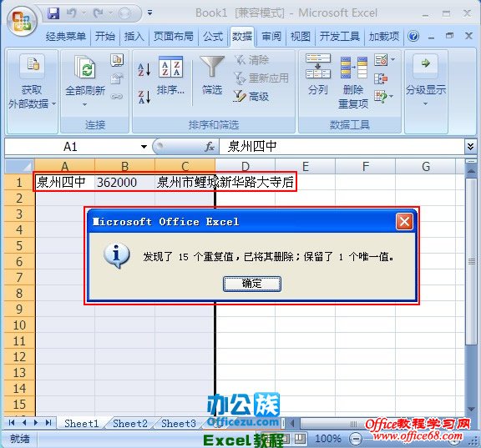
Task: Select column E header
Action: point(306,166)
